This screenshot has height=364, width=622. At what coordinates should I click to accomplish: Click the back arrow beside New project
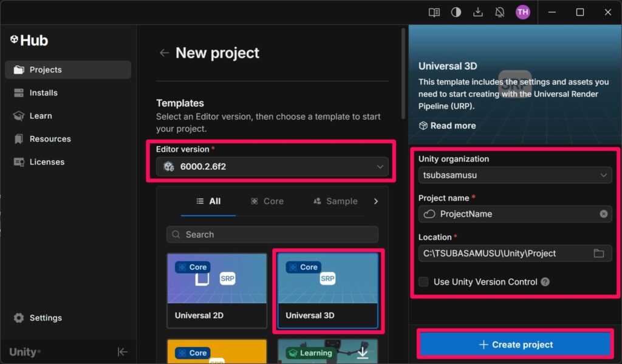coord(164,53)
